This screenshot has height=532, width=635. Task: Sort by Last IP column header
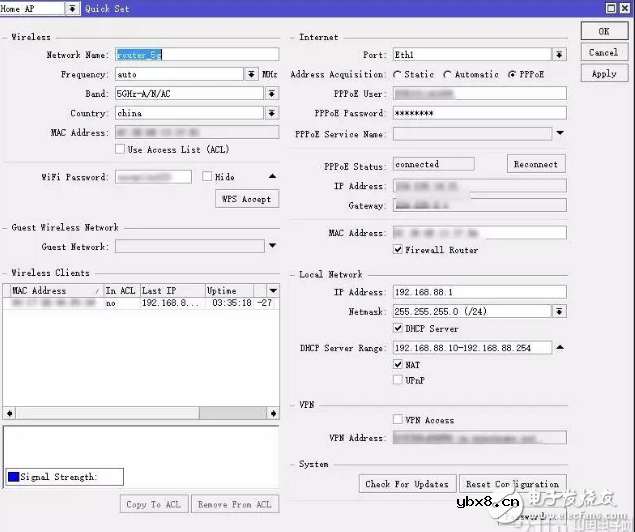tap(173, 290)
